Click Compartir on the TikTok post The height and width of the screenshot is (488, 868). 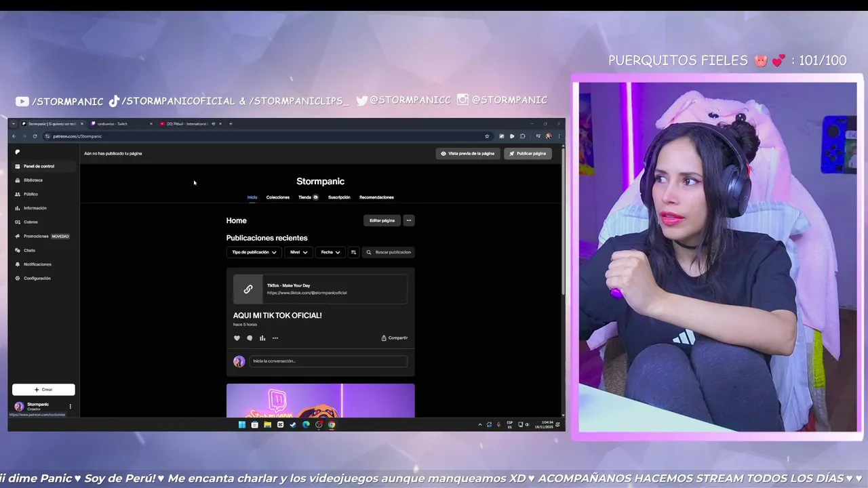pyautogui.click(x=394, y=338)
